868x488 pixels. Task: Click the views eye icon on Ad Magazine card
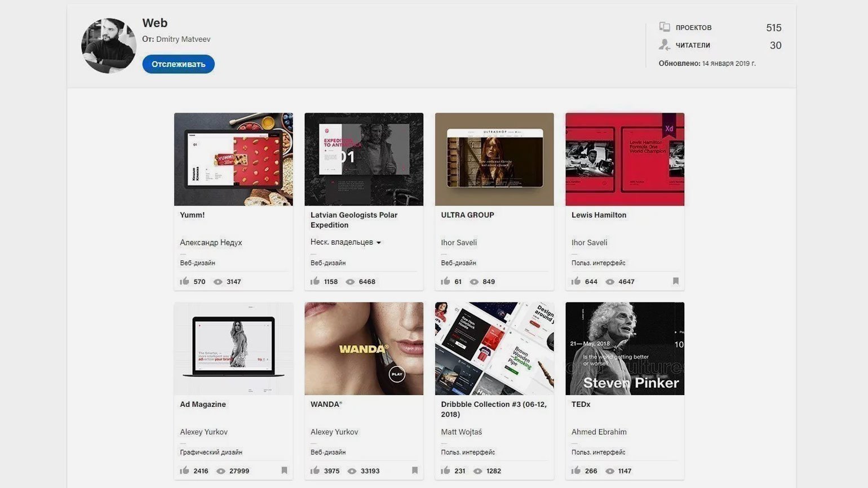point(220,471)
